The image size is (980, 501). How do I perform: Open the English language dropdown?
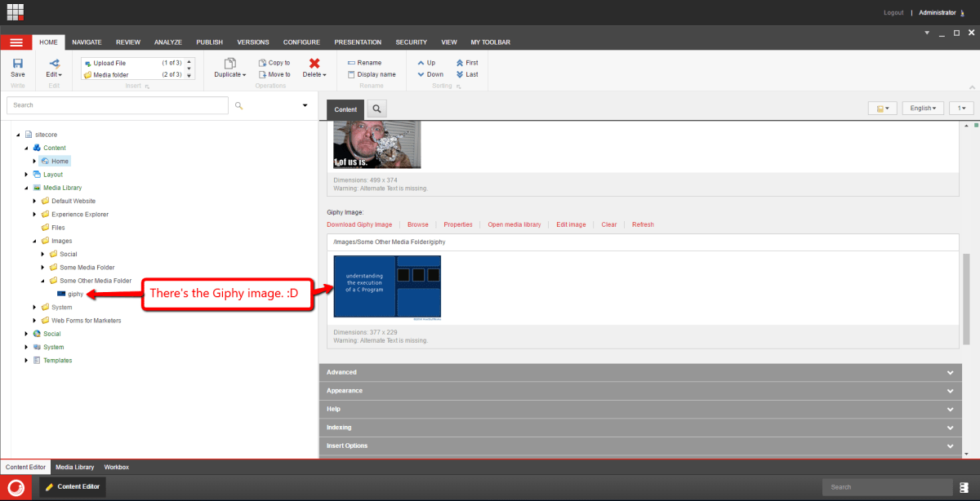point(925,108)
